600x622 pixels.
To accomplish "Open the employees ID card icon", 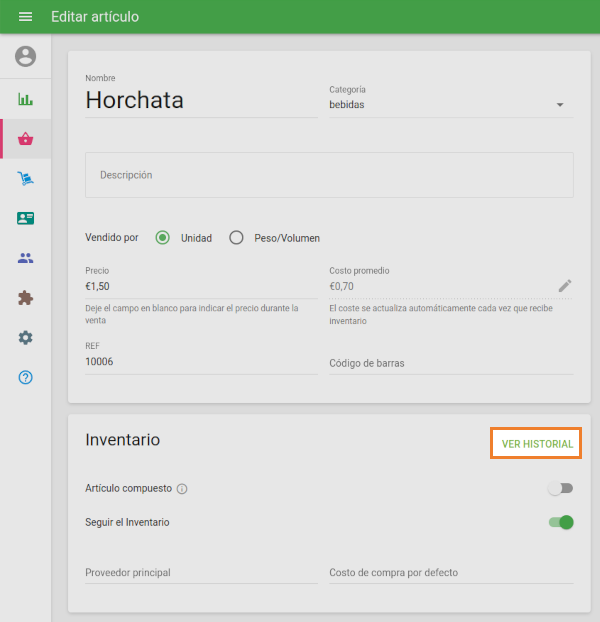I will [26, 218].
